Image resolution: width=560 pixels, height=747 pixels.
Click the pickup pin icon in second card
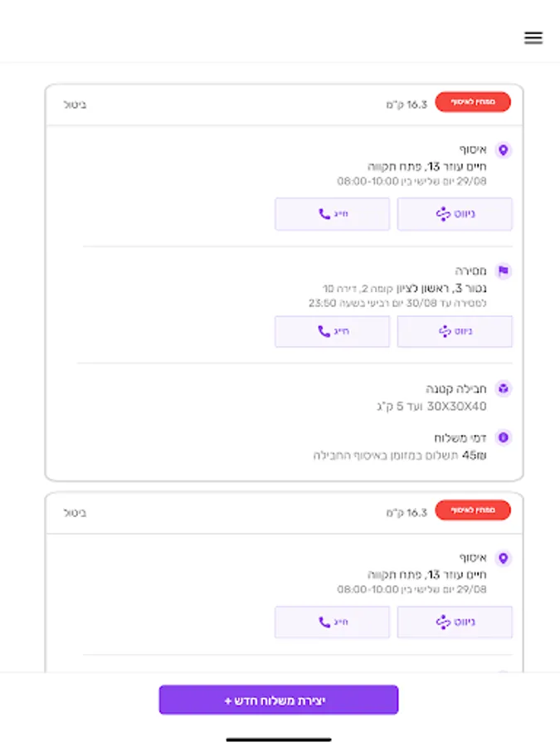503,559
